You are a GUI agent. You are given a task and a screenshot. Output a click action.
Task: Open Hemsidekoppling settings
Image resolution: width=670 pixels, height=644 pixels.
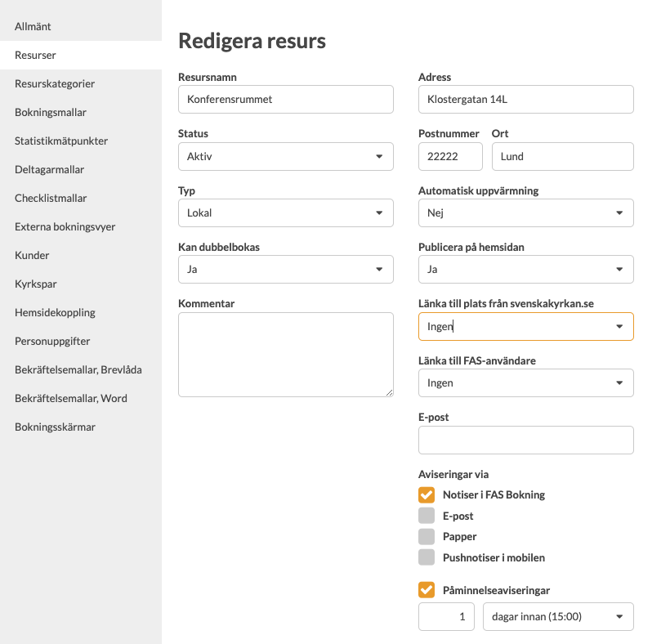coord(81,313)
